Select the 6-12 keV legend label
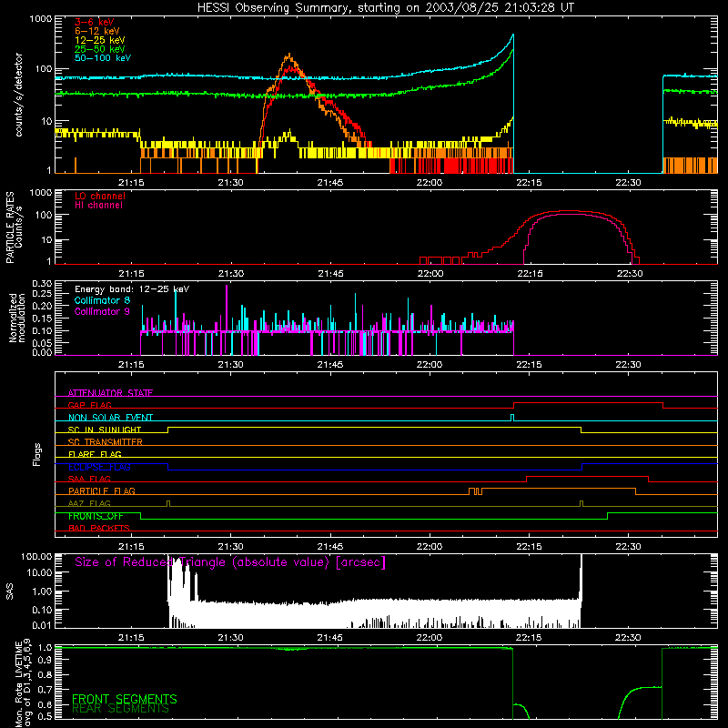This screenshot has width=728, height=728. 97,31
